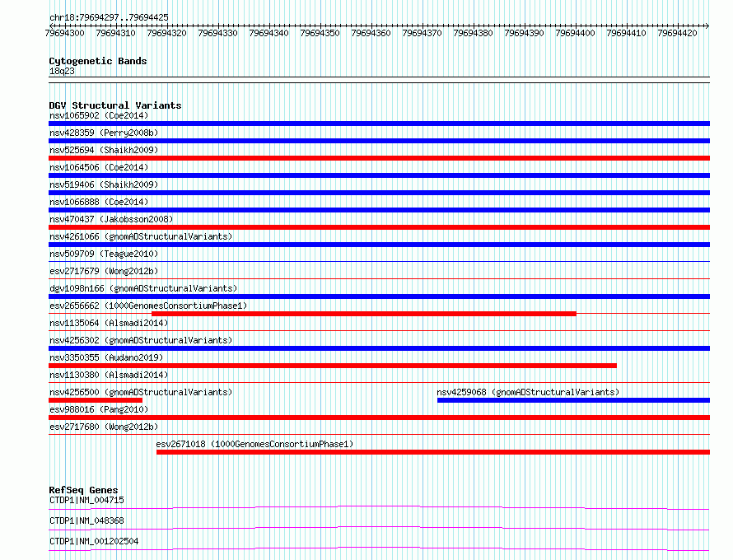The height and width of the screenshot is (560, 733).
Task: Click the red bar under esv2656662
Action: (364, 314)
